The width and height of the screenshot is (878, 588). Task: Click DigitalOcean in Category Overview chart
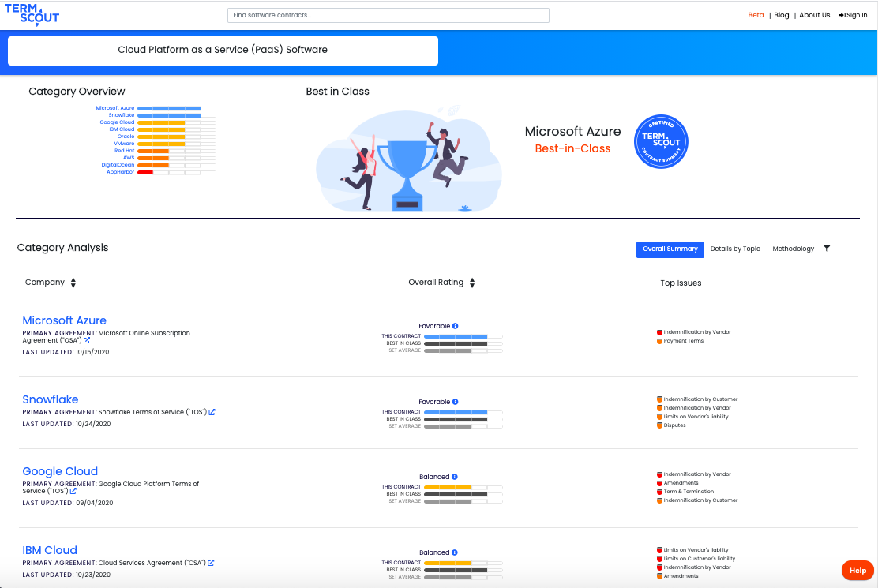118,165
